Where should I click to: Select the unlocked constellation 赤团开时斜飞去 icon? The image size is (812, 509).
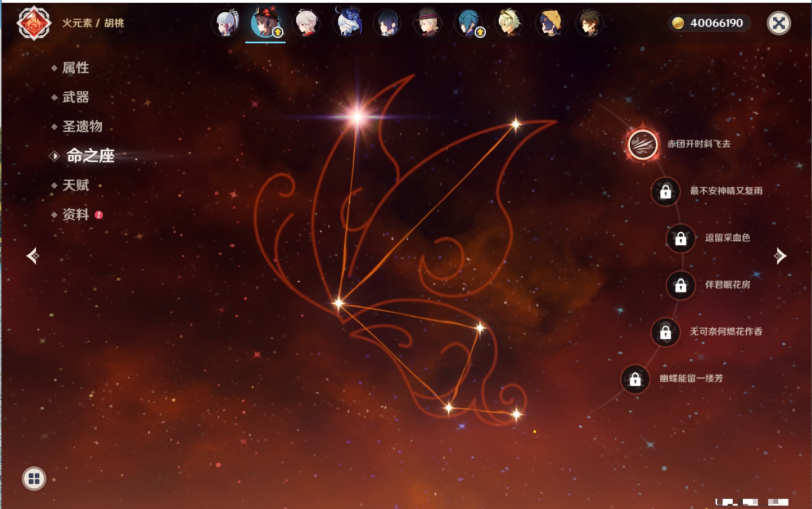pos(643,145)
